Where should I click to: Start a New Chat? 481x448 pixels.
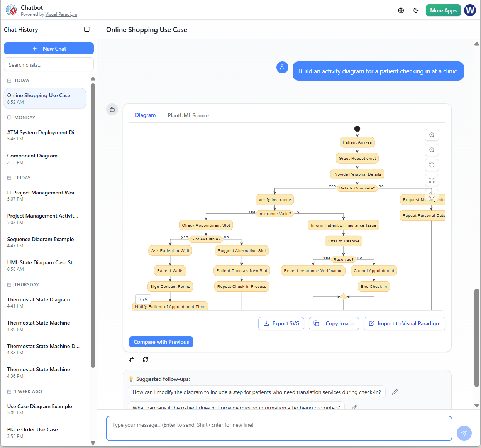tap(49, 49)
